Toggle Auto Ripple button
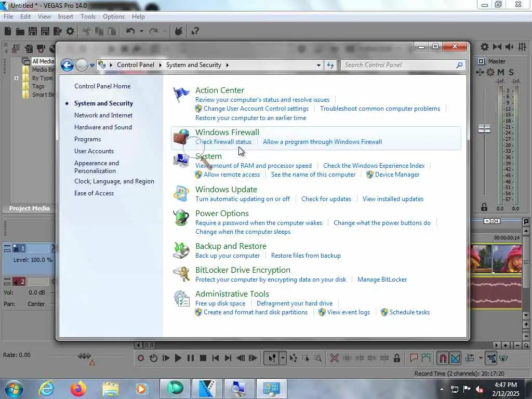The height and width of the screenshot is (399, 532). coord(470,358)
